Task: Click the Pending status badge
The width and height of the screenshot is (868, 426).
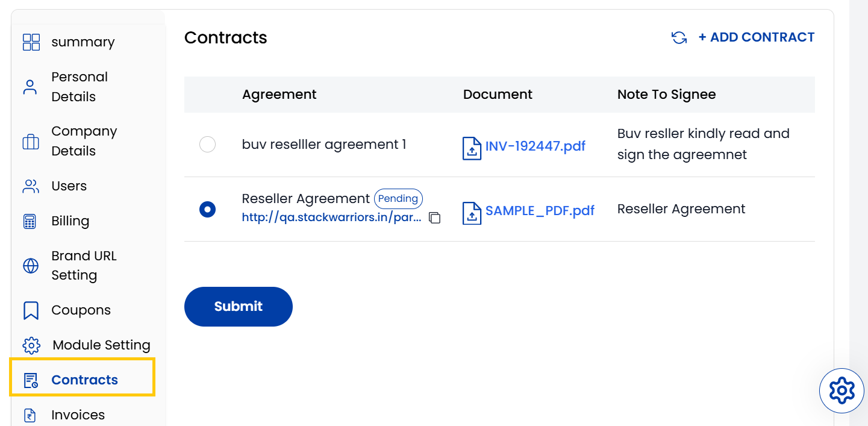Action: point(398,198)
